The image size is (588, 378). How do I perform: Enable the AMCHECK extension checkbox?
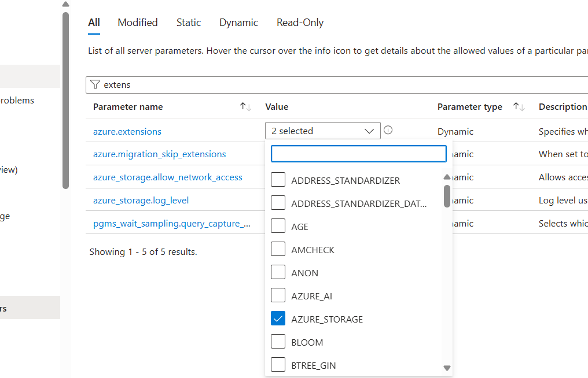pyautogui.click(x=278, y=249)
